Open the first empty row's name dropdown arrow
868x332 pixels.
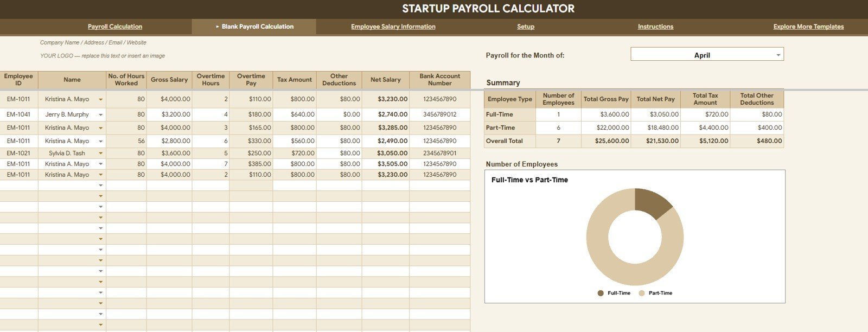(x=100, y=186)
